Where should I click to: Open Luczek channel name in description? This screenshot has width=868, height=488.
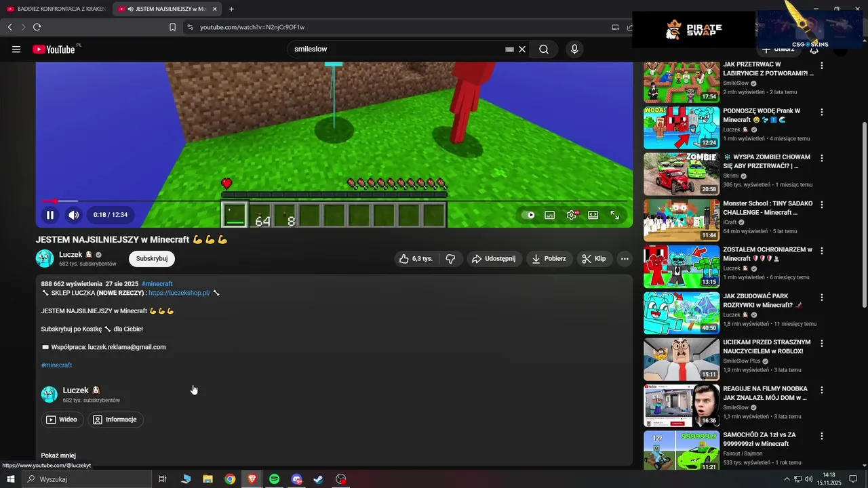coord(76,390)
